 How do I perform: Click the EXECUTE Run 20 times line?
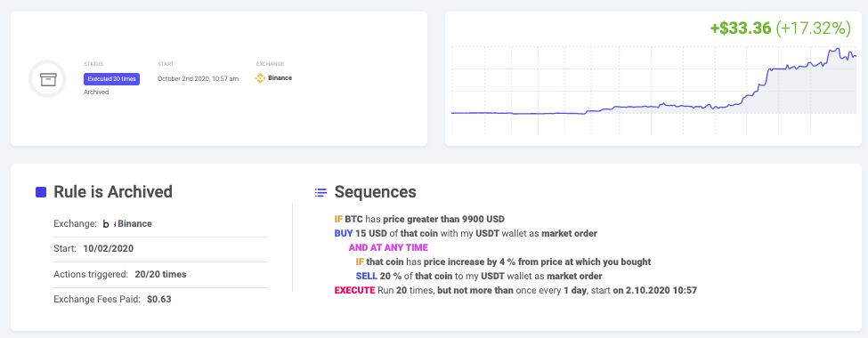(515, 290)
